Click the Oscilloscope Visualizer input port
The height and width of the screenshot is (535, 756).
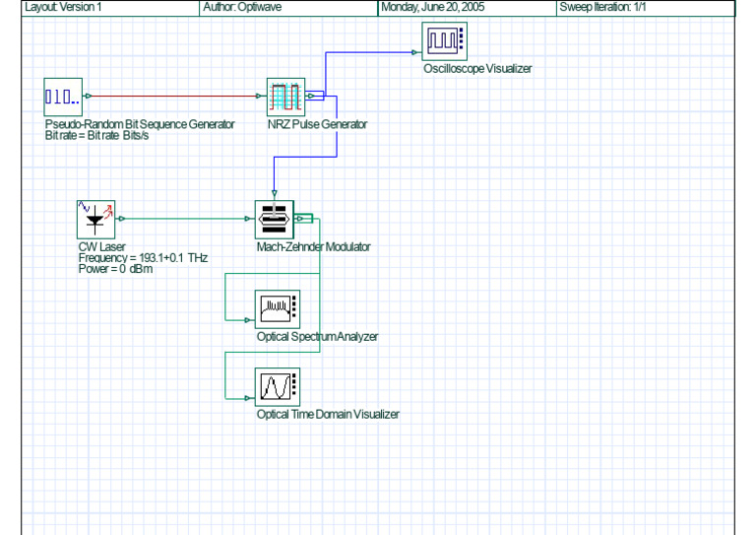414,52
